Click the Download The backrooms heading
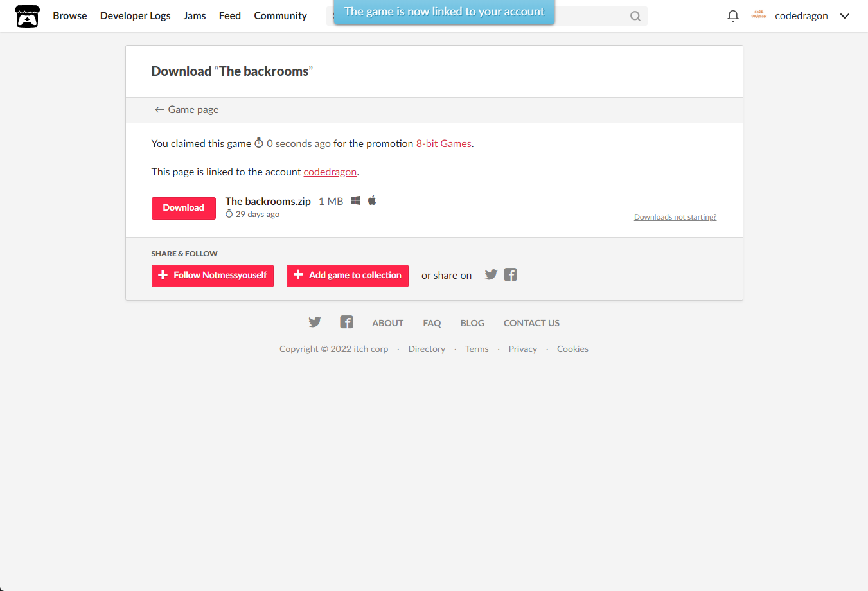Image resolution: width=868 pixels, height=591 pixels. click(232, 71)
